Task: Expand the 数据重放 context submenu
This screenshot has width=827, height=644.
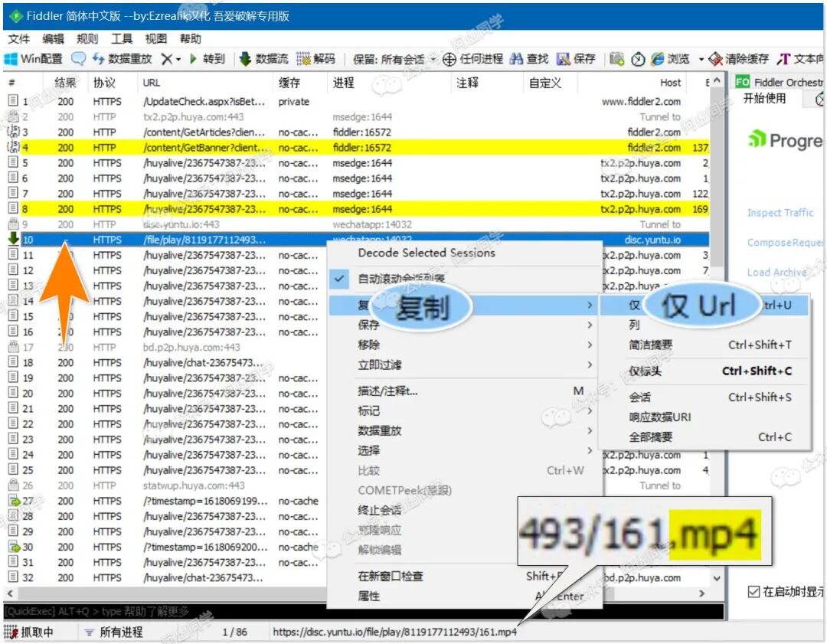Action: click(x=466, y=430)
